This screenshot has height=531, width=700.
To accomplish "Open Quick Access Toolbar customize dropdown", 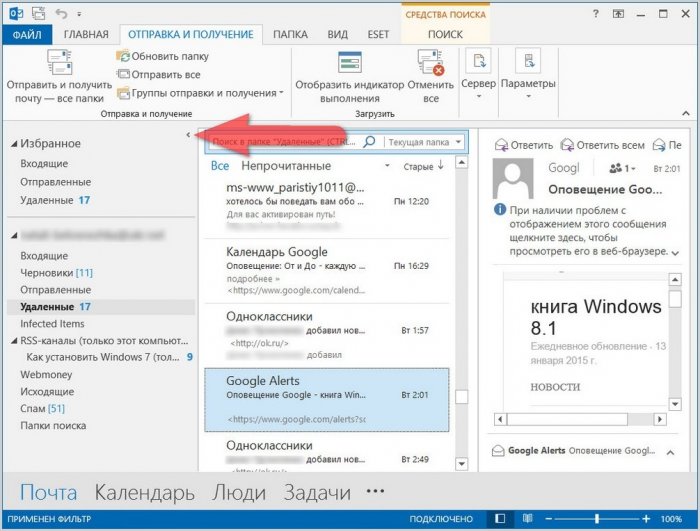I will (79, 14).
